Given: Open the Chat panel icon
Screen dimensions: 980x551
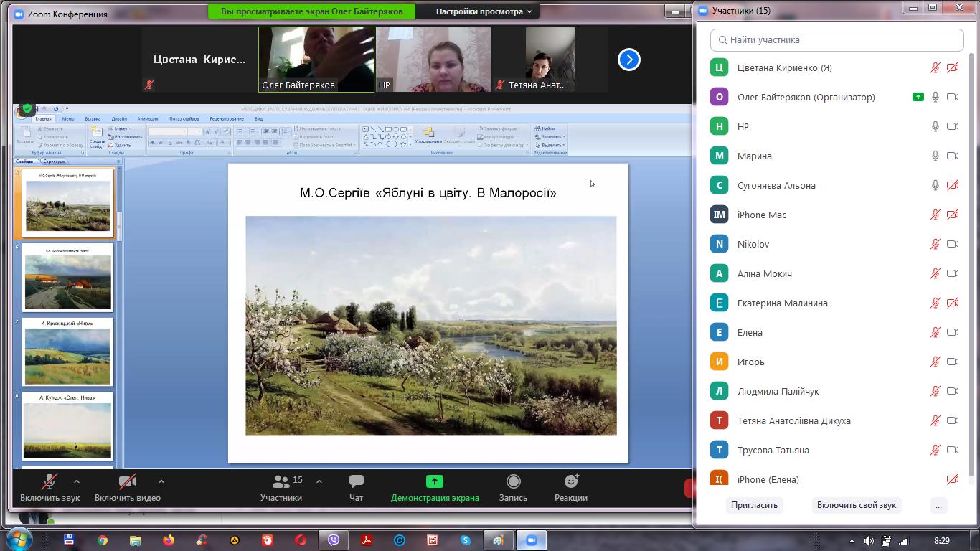Looking at the screenshot, I should pyautogui.click(x=356, y=482).
